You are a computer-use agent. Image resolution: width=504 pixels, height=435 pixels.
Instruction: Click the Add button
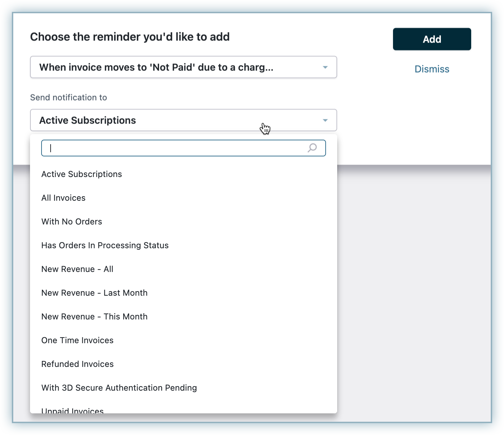(x=432, y=39)
